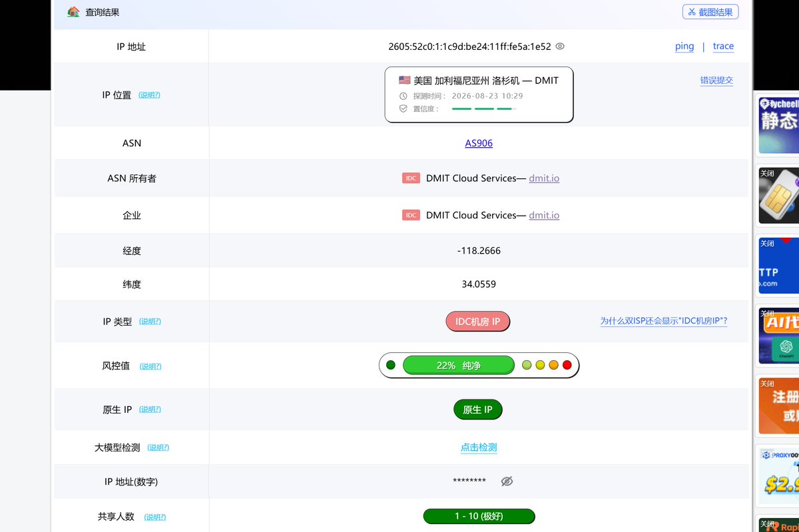Click the ping link
Viewport: 799px width, 532px height.
coord(684,46)
